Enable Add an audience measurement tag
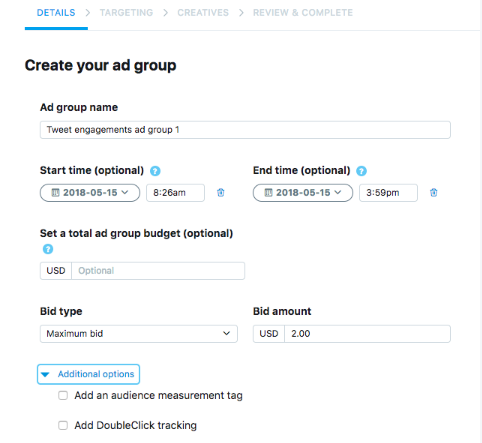 (x=63, y=396)
